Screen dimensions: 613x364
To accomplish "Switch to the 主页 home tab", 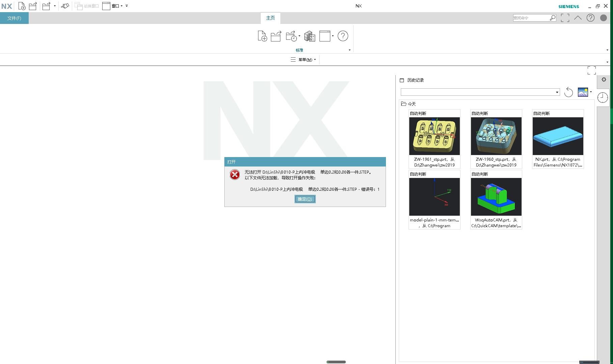I will 271,18.
